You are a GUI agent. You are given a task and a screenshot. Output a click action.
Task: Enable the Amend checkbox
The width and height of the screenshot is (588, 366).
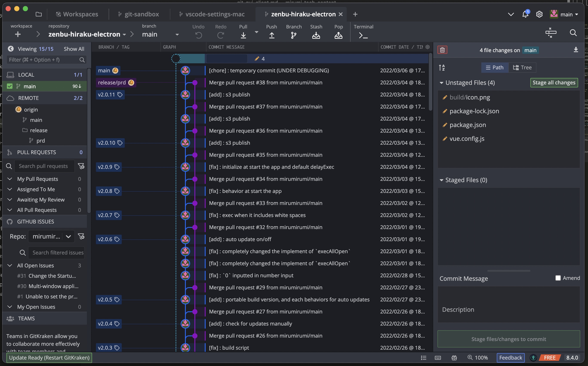click(x=558, y=278)
